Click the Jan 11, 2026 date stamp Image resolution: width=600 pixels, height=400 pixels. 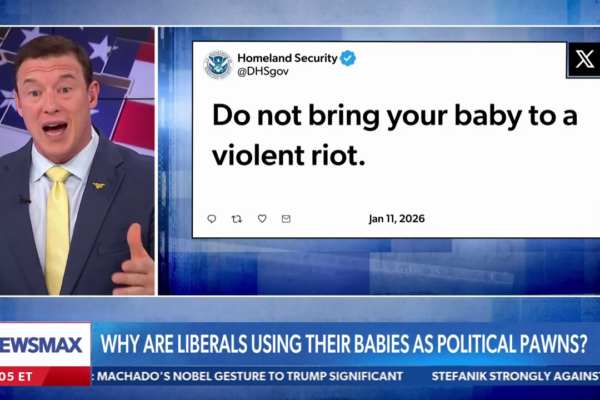(x=397, y=219)
